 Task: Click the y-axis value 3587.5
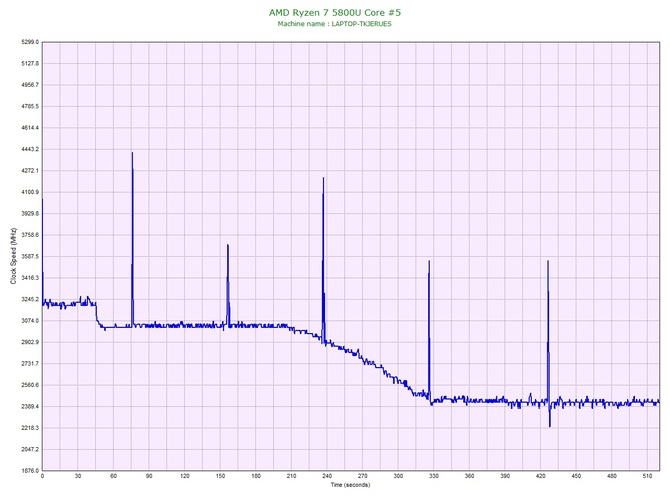tap(30, 256)
